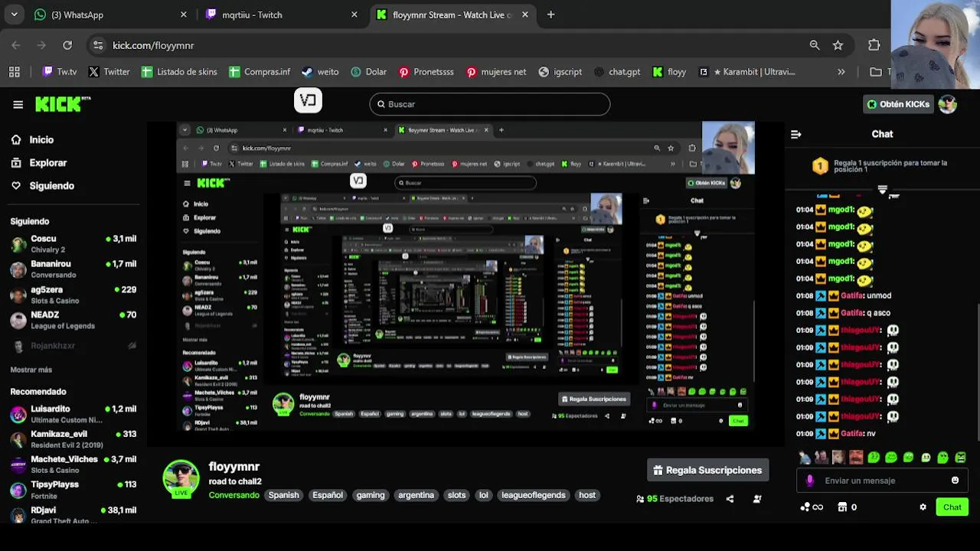Select the Spanish tag

(283, 495)
